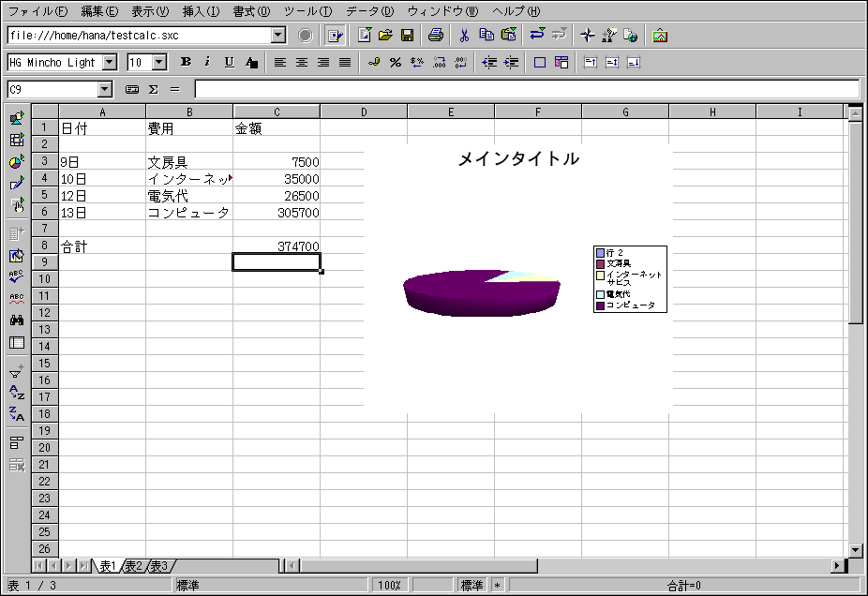Click the Sort Ascending A-Z icon
The image size is (868, 596).
pos(16,393)
